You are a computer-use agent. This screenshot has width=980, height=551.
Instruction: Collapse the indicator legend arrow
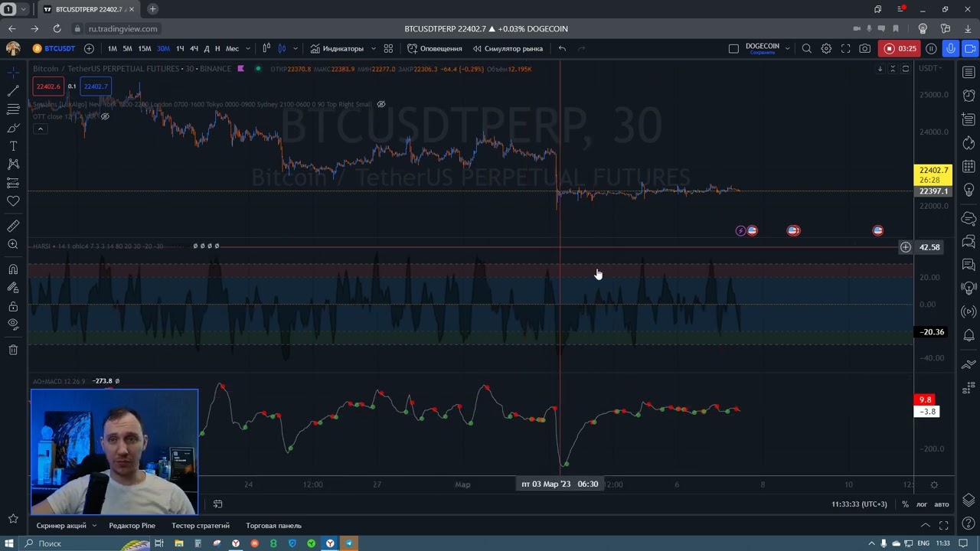tap(40, 129)
